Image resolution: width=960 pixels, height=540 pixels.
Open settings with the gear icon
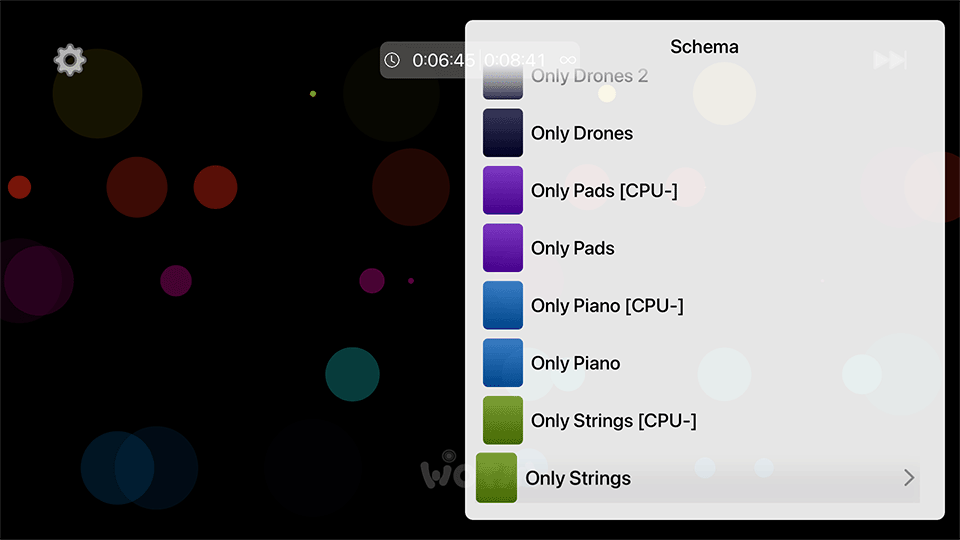[69, 60]
